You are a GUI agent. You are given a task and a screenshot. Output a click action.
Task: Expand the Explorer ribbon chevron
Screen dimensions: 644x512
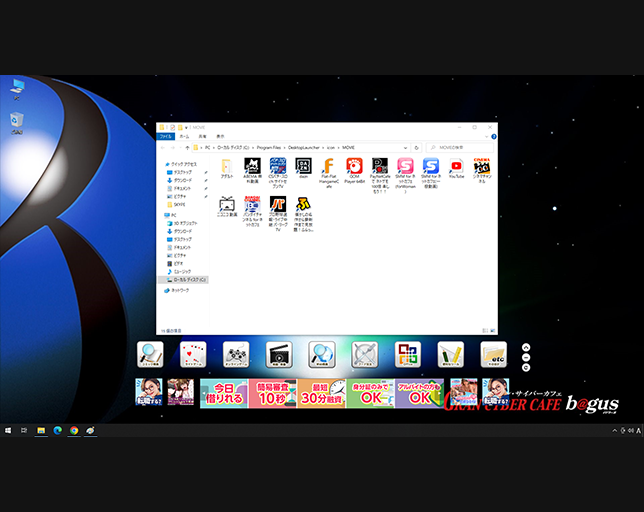click(x=487, y=136)
